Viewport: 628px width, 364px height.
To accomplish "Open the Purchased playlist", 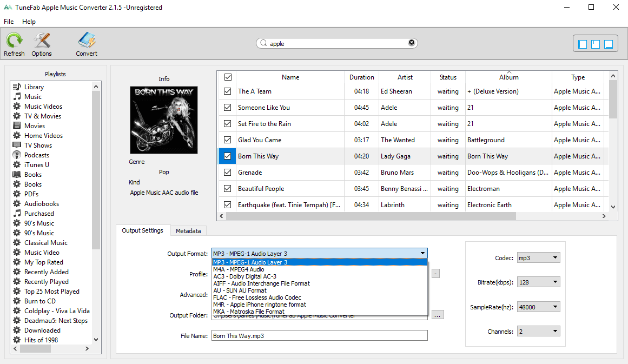I will click(x=39, y=214).
